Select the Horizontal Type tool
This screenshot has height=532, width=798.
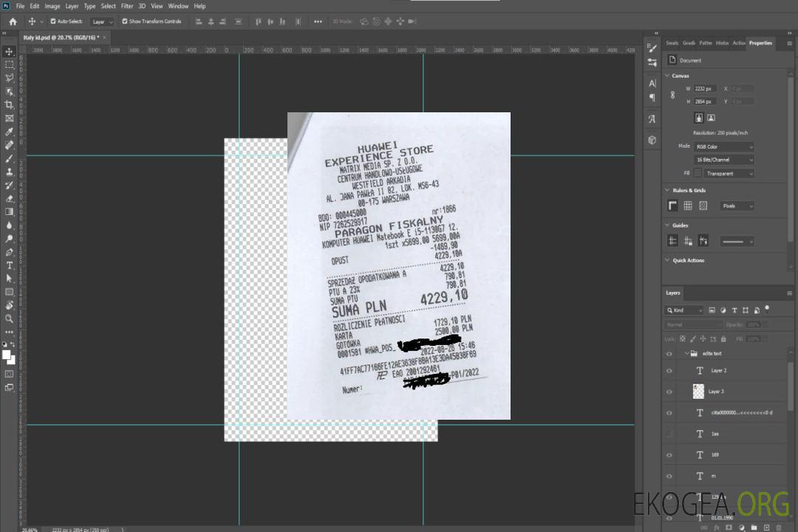click(9, 265)
